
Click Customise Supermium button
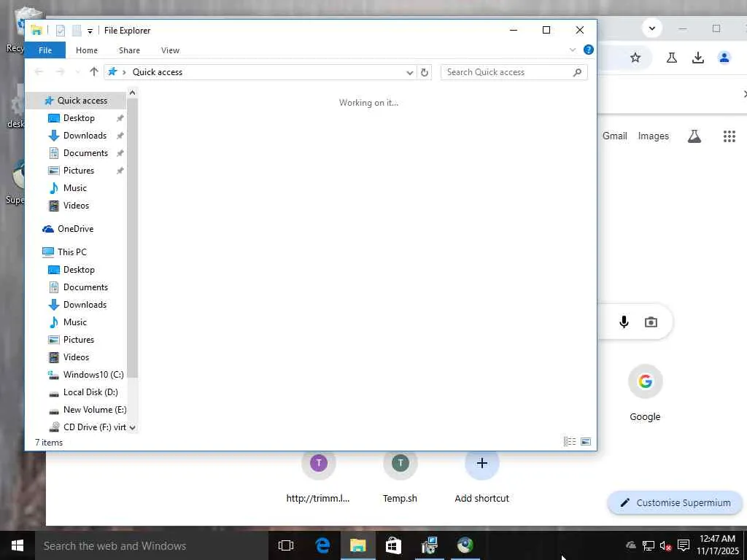[675, 503]
